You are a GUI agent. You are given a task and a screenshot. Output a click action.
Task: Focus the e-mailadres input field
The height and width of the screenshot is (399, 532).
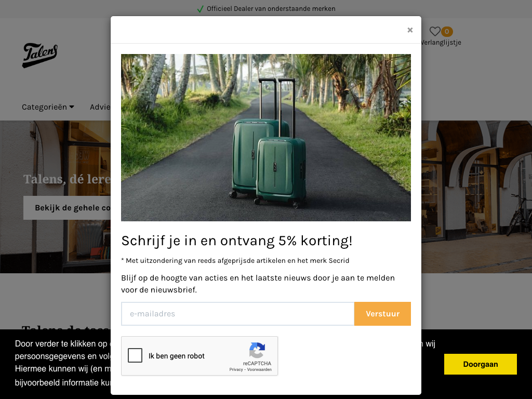point(237,314)
